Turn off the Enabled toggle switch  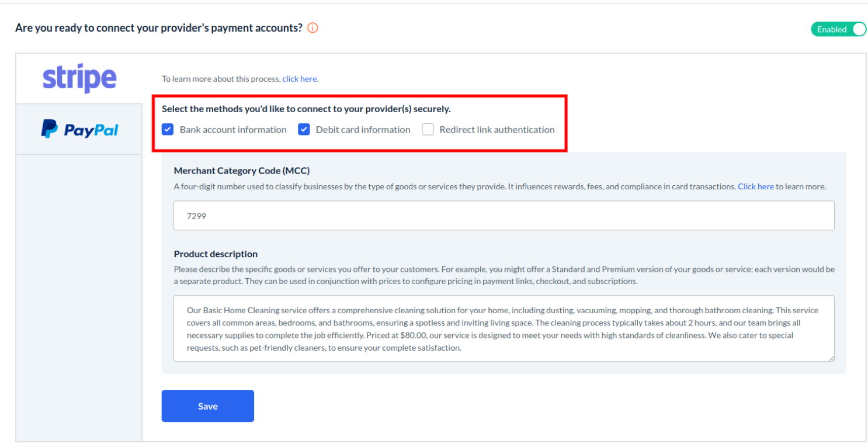838,29
